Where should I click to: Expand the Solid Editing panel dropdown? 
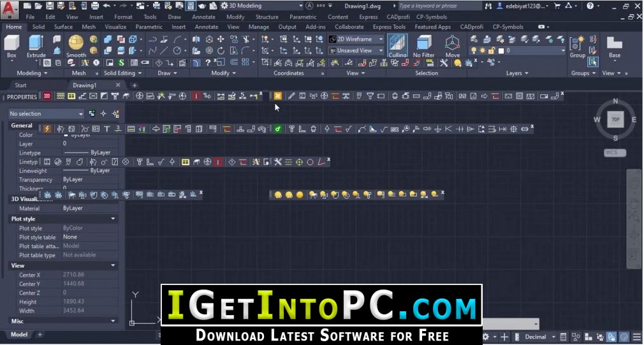[x=122, y=73]
